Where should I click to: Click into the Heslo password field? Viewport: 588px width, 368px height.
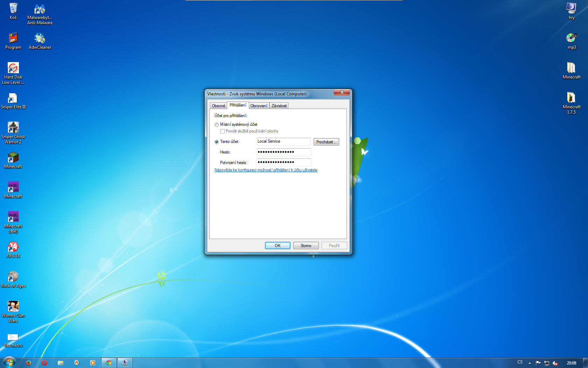283,152
